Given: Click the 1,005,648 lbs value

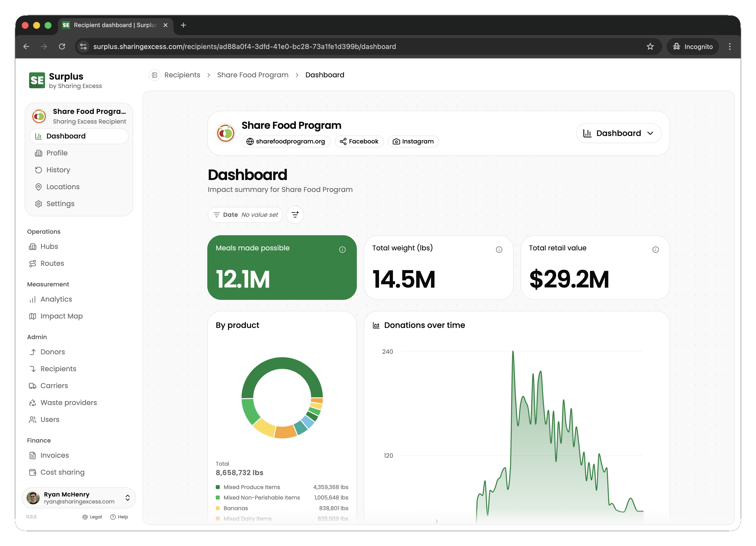Looking at the screenshot, I should coord(331,498).
